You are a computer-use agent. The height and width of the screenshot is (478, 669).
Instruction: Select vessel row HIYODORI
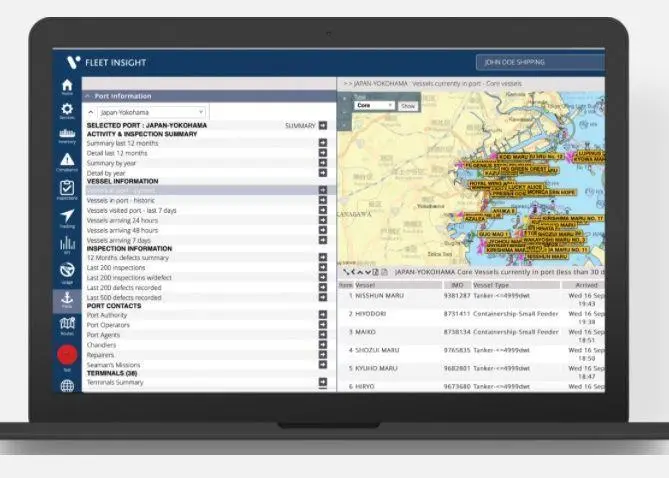pyautogui.click(x=471, y=318)
